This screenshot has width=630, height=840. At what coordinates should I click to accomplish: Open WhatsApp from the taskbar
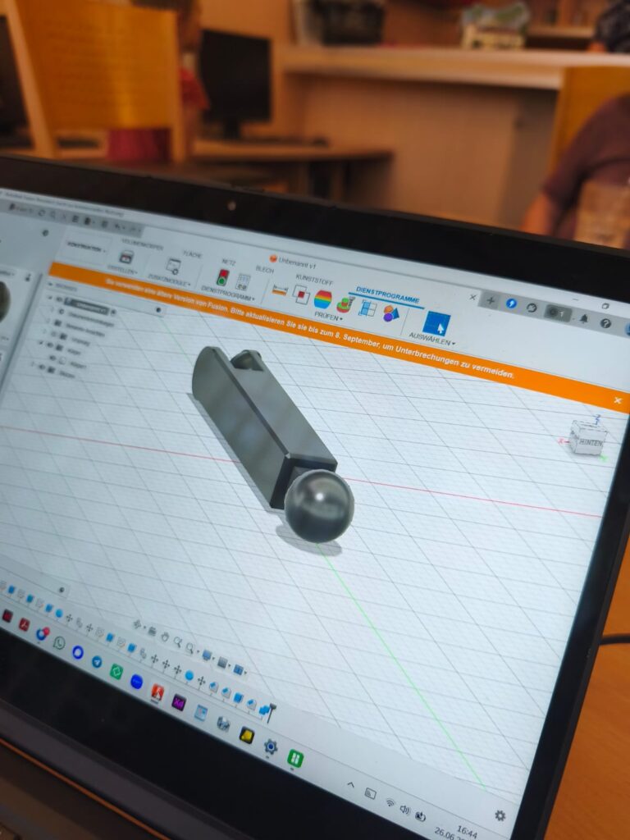pyautogui.click(x=59, y=642)
